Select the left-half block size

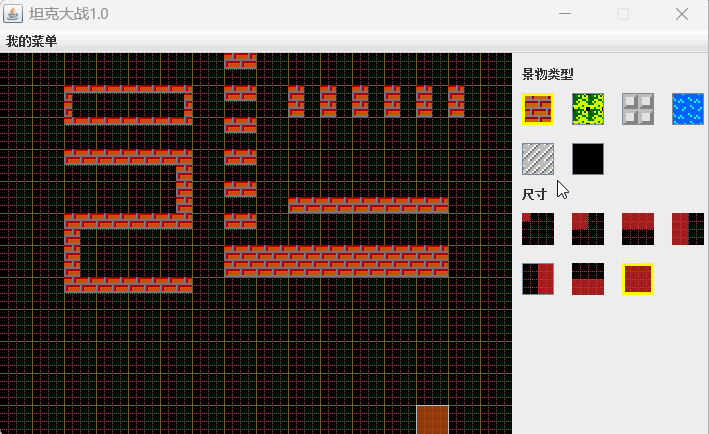(688, 229)
